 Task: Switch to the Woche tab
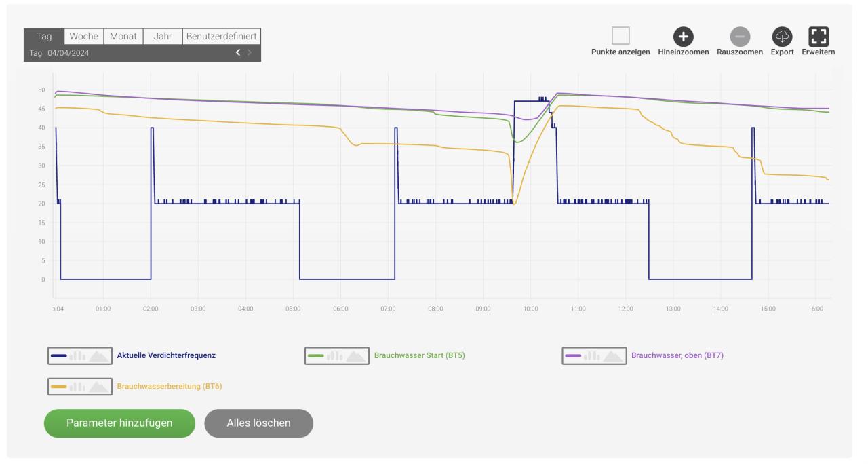click(x=83, y=37)
